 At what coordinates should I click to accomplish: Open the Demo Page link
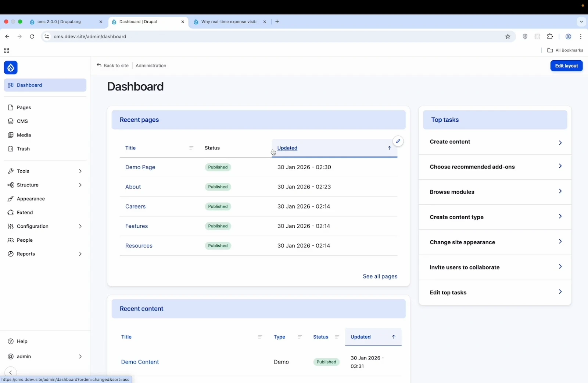pyautogui.click(x=140, y=167)
